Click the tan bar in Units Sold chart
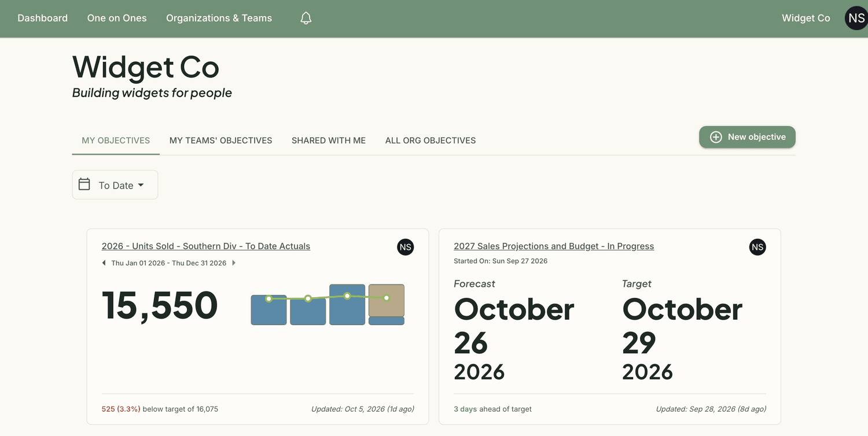Screen dimensions: 868x436 click(387, 301)
